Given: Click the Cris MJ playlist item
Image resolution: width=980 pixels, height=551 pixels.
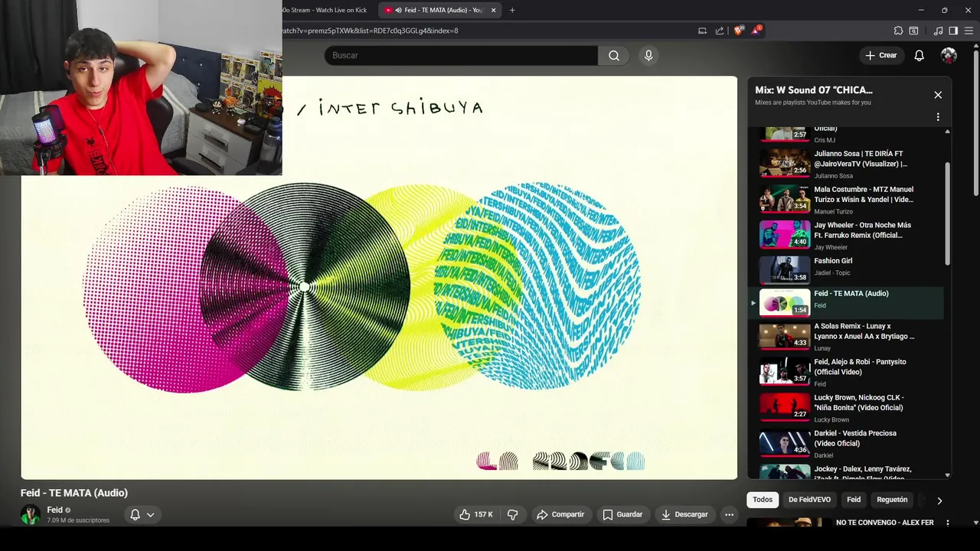Looking at the screenshot, I should [845, 135].
